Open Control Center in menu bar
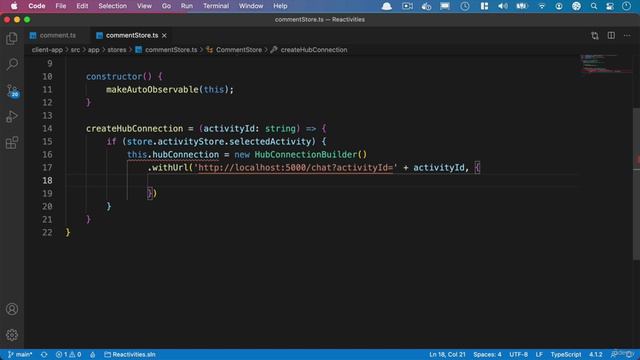 tap(610, 6)
